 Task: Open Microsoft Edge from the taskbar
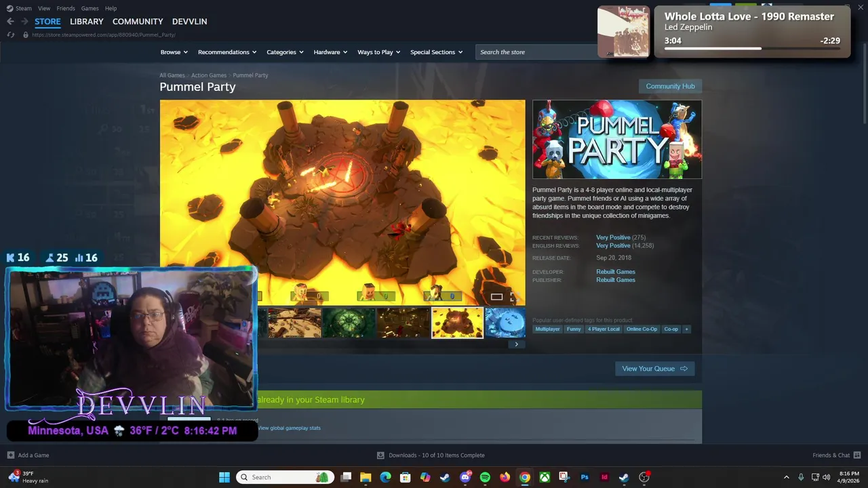(385, 477)
